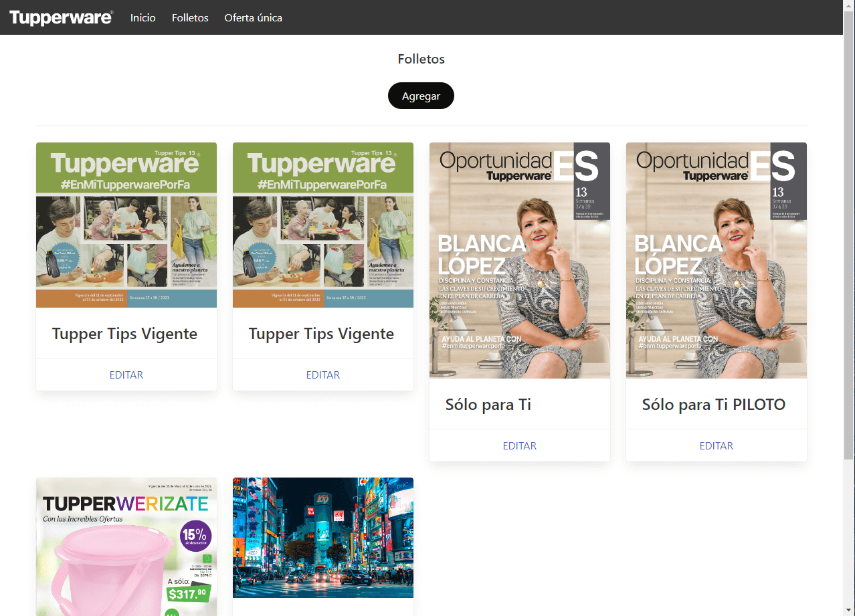Select the Folletos page heading
This screenshot has height=616, width=855.
(x=421, y=59)
